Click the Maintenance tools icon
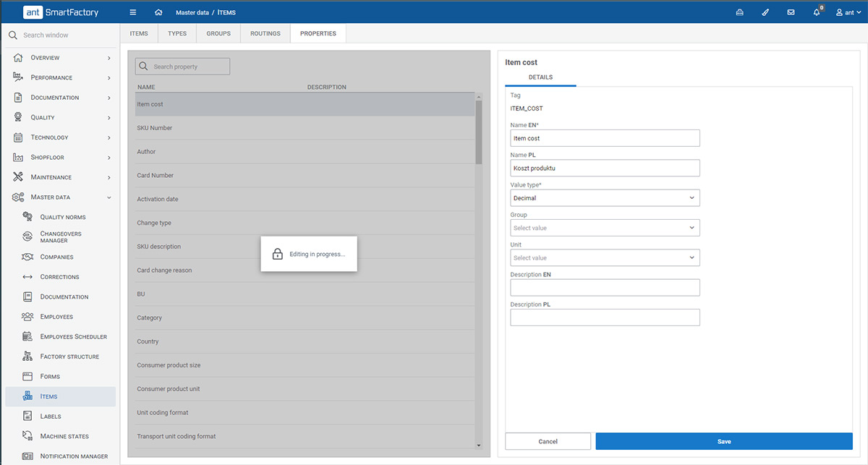 coord(18,177)
